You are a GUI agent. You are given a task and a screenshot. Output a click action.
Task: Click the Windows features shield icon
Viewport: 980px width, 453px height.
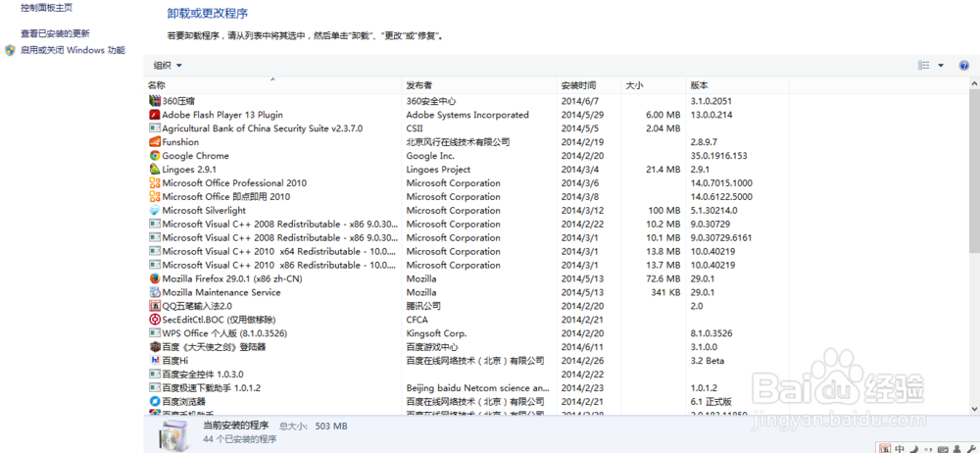point(10,50)
